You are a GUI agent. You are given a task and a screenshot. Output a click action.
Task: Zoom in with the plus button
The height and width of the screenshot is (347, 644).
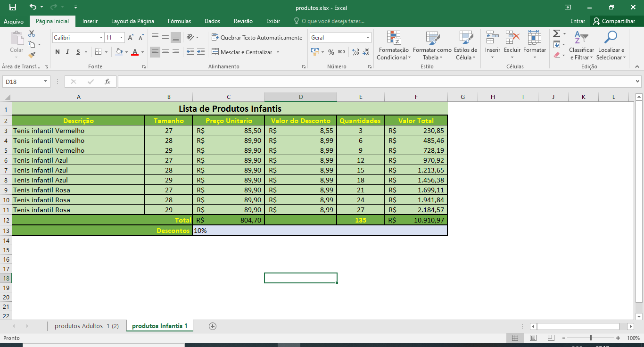(618, 338)
